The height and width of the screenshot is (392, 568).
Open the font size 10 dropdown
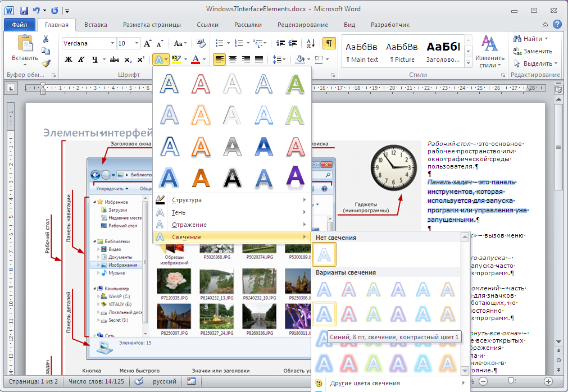tap(137, 43)
